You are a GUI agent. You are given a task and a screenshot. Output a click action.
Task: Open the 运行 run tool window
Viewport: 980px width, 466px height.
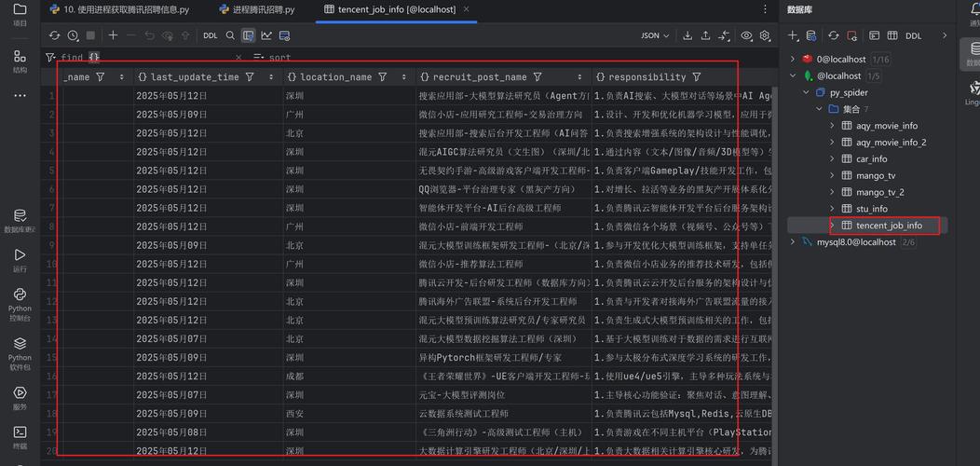[20, 259]
